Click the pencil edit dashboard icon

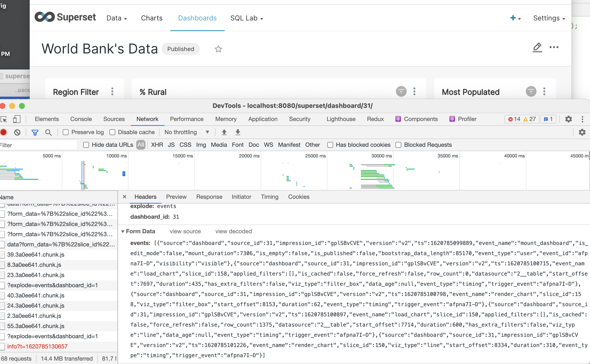pos(537,47)
